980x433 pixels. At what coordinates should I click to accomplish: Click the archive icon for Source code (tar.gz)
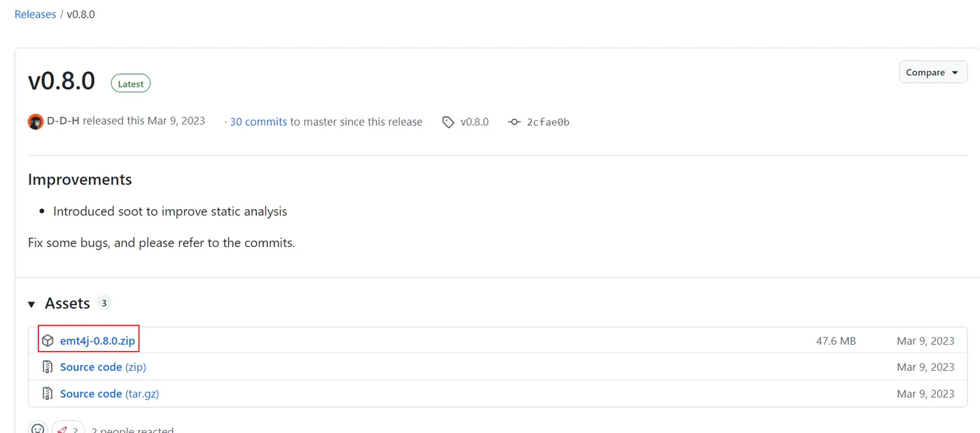pos(48,394)
